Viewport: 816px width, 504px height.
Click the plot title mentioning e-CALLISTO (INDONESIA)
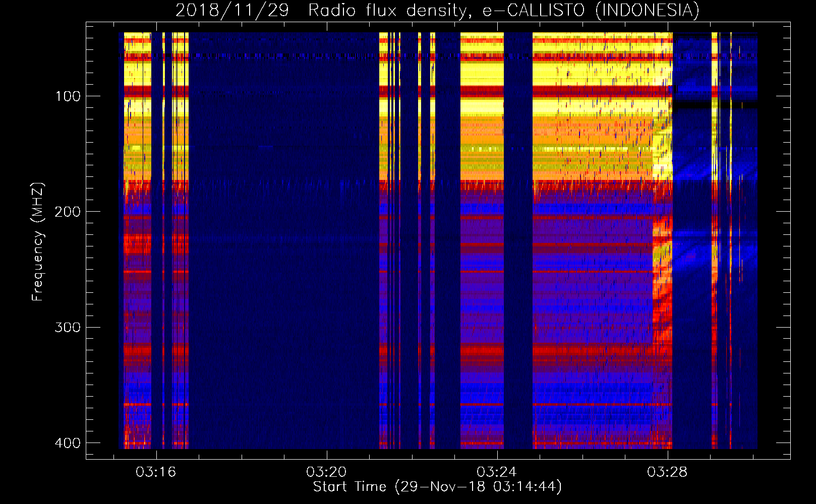(x=437, y=10)
